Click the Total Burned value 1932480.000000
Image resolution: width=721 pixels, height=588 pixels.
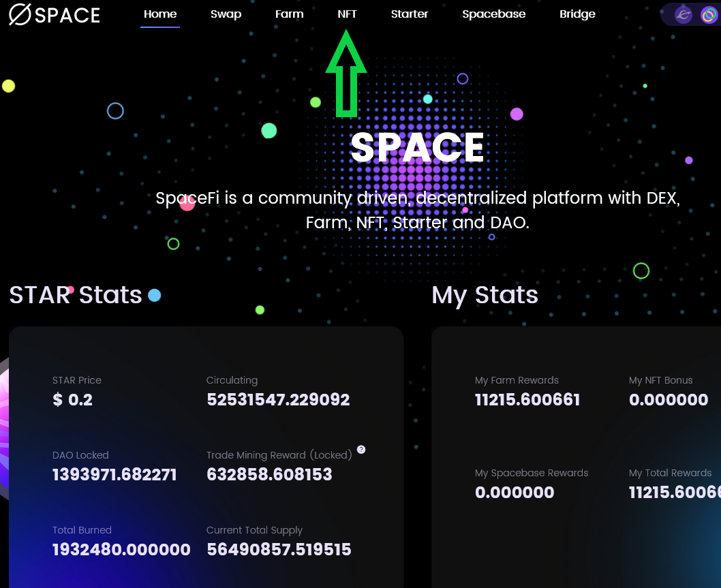121,549
